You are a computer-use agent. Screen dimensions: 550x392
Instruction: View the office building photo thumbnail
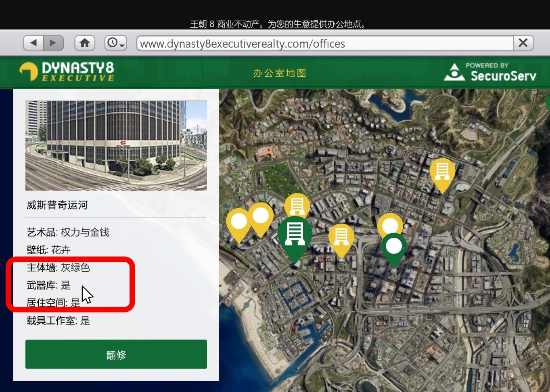[x=116, y=145]
